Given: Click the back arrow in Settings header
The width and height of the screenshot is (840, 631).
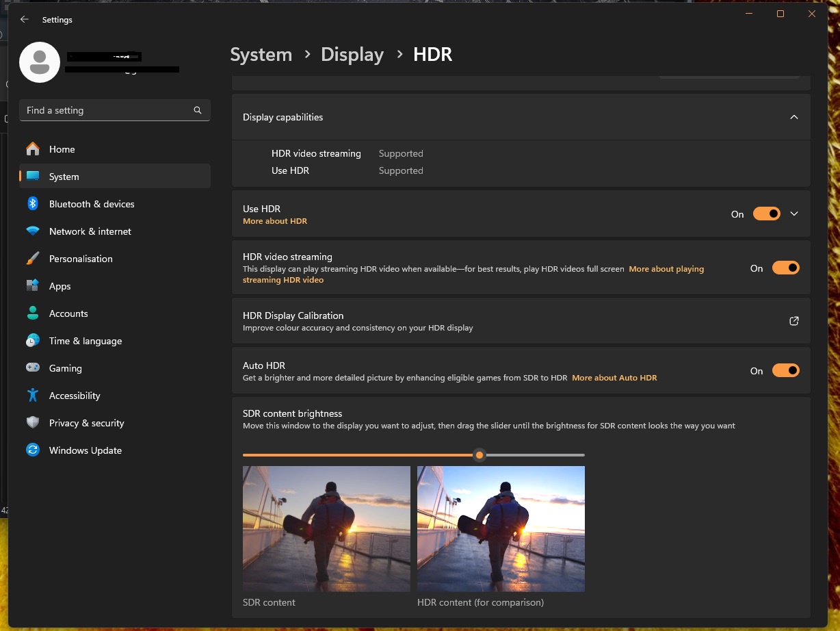Looking at the screenshot, I should coord(25,20).
